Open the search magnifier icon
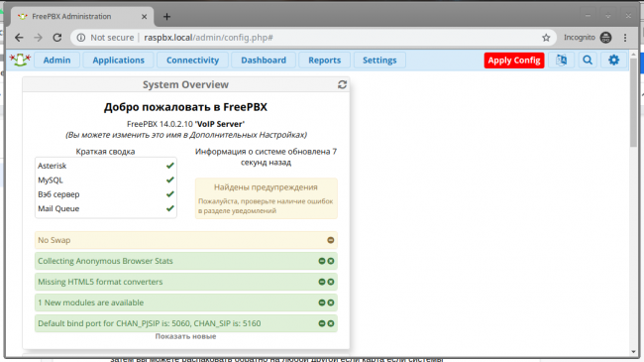This screenshot has width=644, height=362. [x=588, y=60]
